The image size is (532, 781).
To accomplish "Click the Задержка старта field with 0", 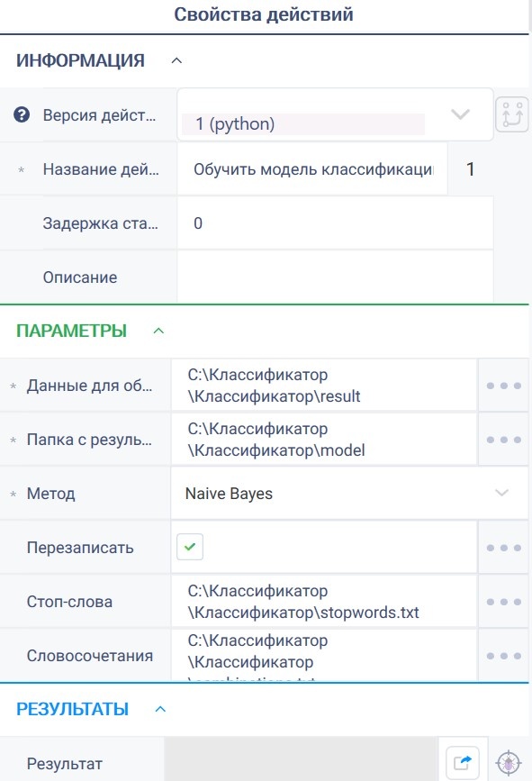I will click(x=335, y=223).
